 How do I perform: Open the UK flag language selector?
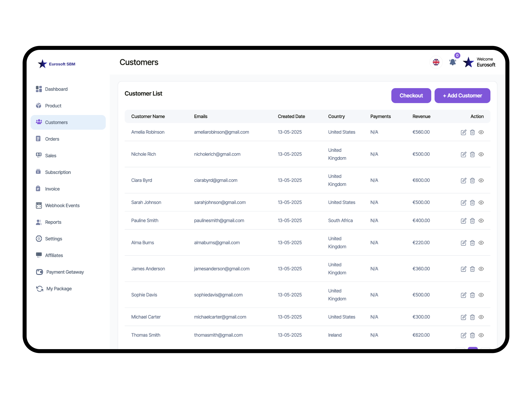click(x=436, y=62)
